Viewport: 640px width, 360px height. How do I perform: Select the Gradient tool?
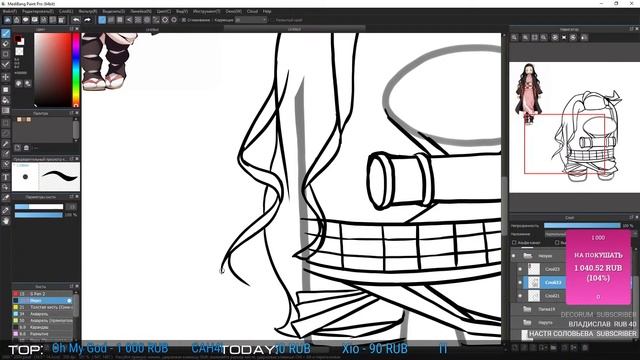(x=5, y=111)
